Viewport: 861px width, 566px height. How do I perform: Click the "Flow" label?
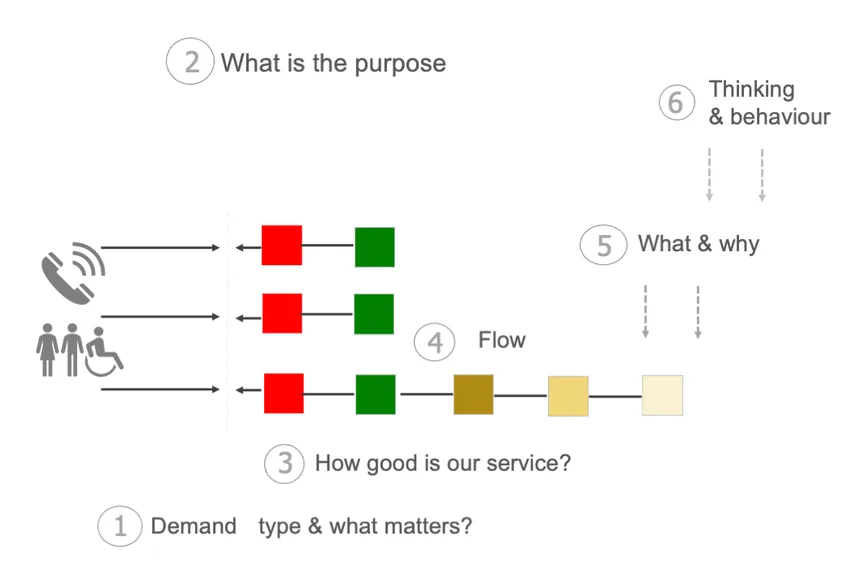click(x=501, y=341)
